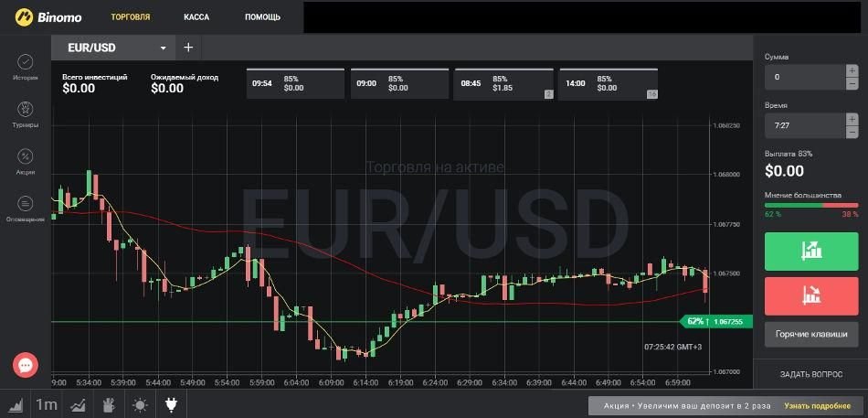Place an up trade with green button
Image resolution: width=868 pixels, height=418 pixels.
(811, 252)
